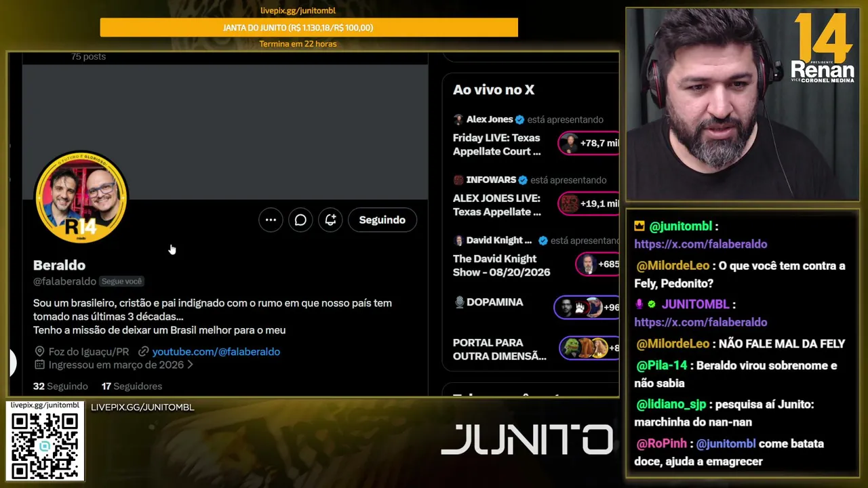This screenshot has height=488, width=868.
Task: Click the @Pila-14 chat username
Action: (662, 365)
